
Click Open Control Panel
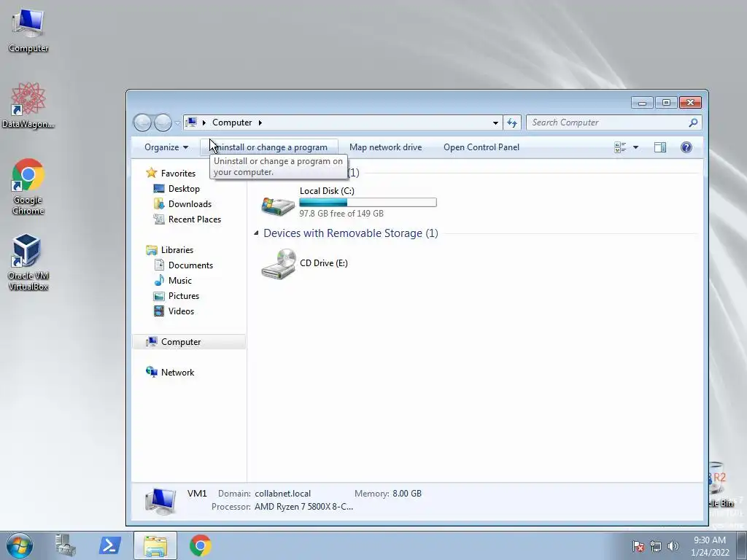click(481, 147)
